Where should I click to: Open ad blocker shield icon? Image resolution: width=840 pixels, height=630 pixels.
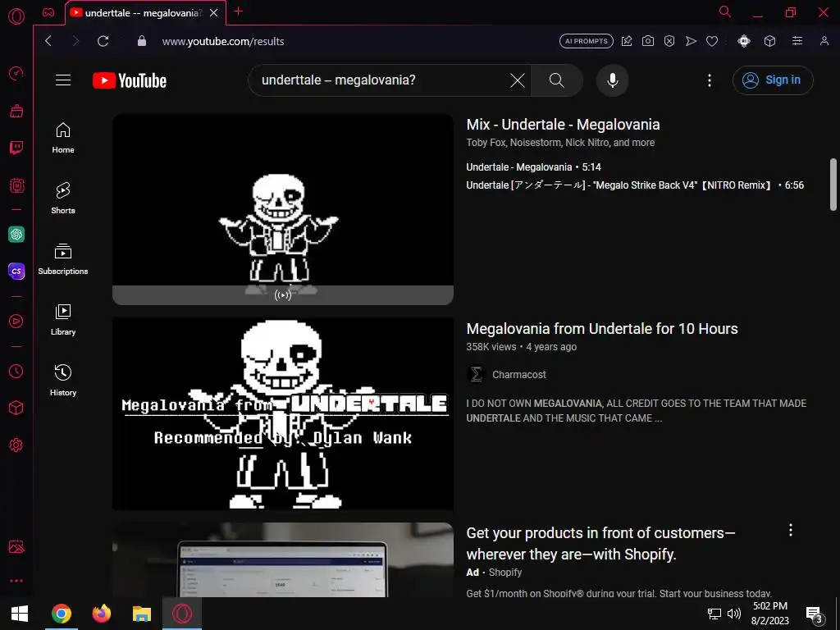click(669, 41)
